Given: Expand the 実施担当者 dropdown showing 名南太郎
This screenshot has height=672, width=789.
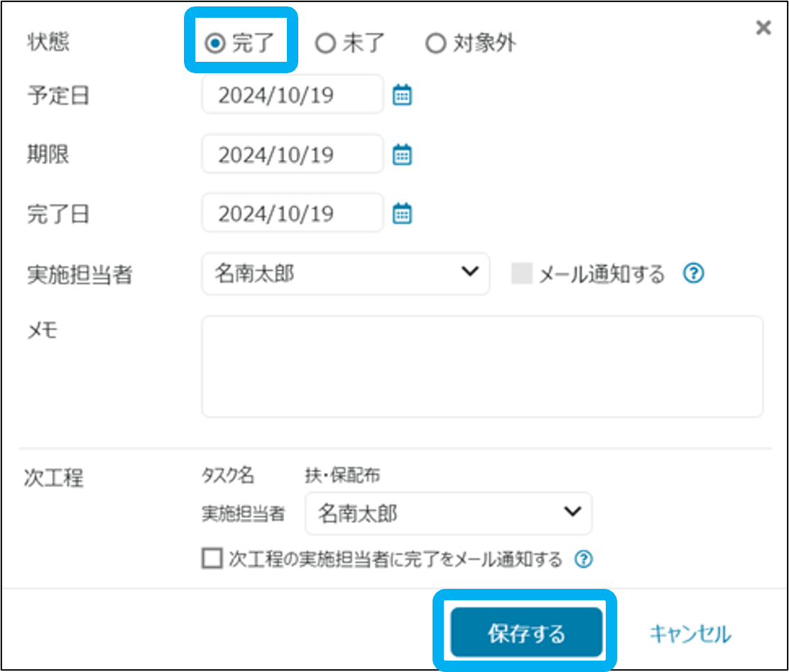Looking at the screenshot, I should tap(345, 273).
